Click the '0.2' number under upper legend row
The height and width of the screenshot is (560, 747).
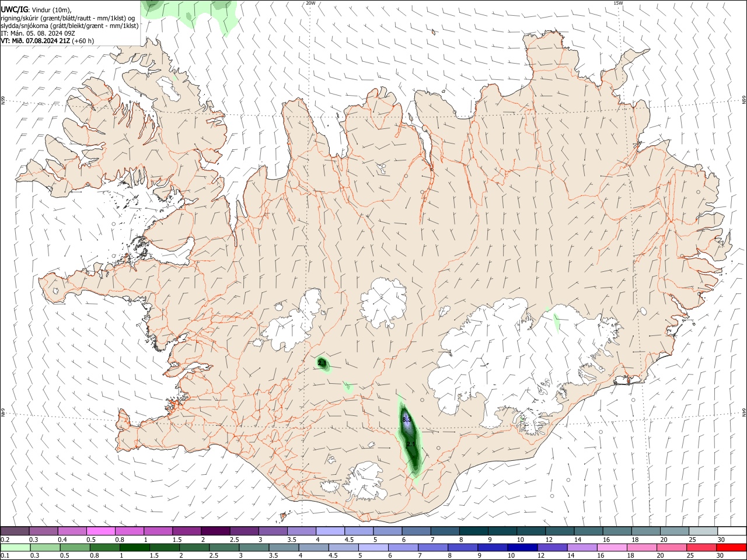[x=4, y=540]
